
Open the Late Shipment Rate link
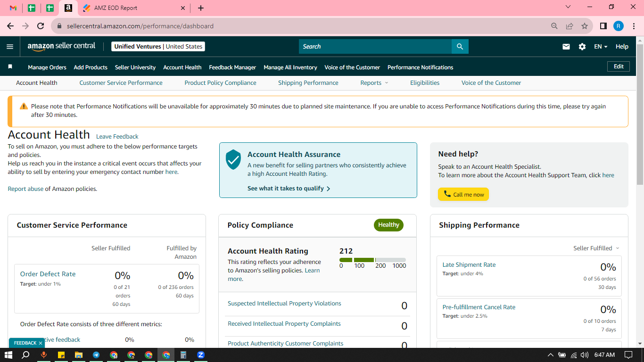click(469, 265)
